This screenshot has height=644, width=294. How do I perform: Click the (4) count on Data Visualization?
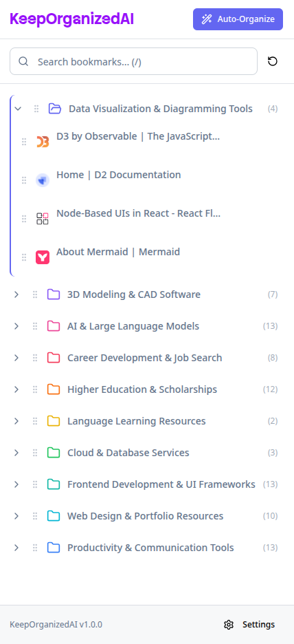click(x=273, y=109)
